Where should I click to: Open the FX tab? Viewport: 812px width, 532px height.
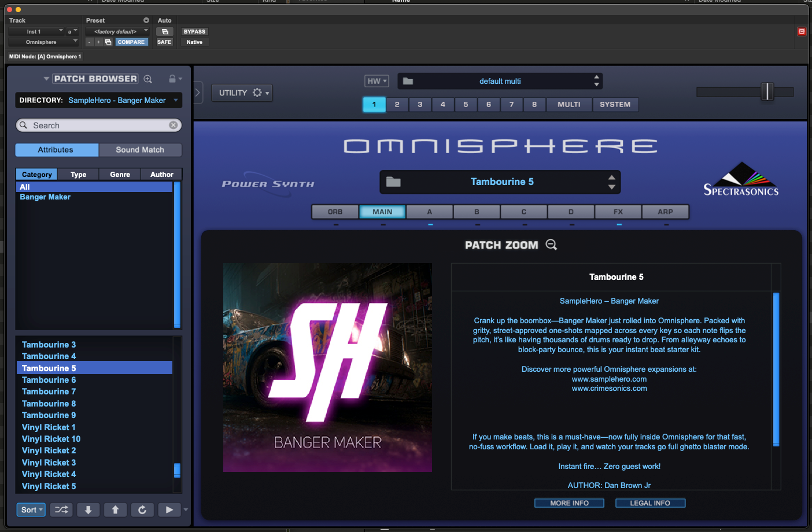coord(618,212)
